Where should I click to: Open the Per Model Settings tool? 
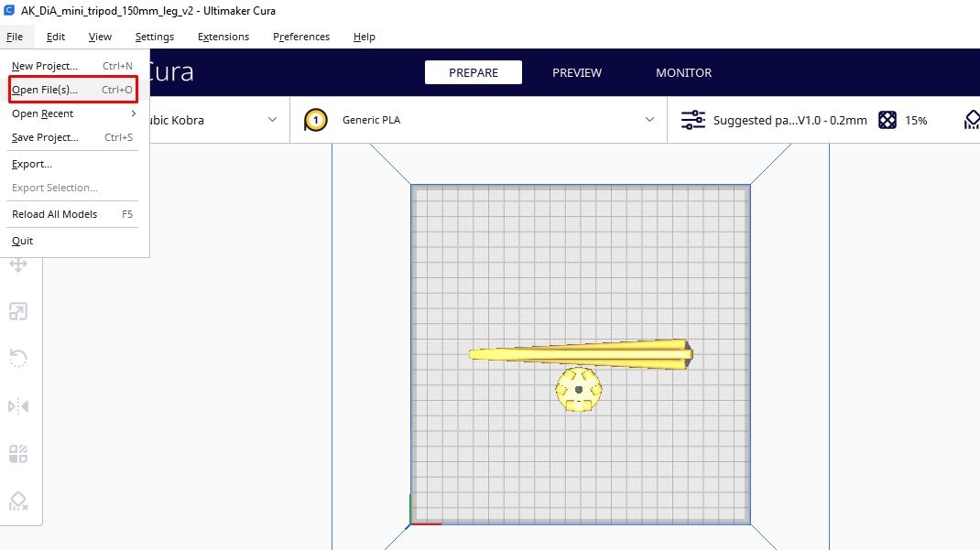[x=18, y=454]
